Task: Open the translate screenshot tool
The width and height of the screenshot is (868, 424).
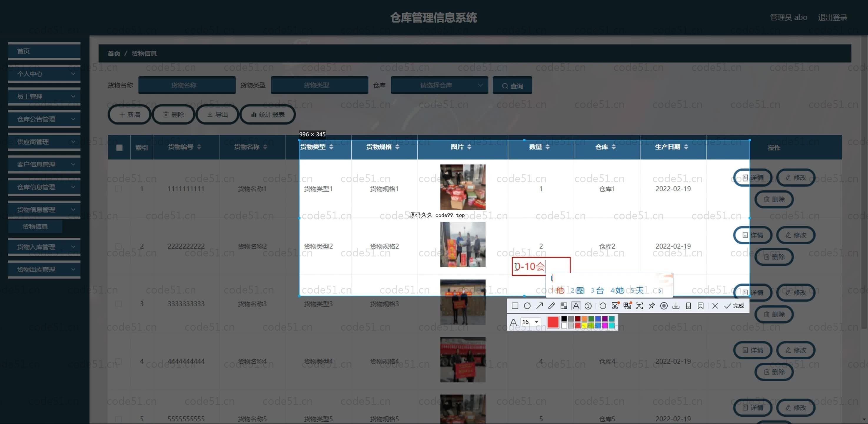Action: (627, 306)
